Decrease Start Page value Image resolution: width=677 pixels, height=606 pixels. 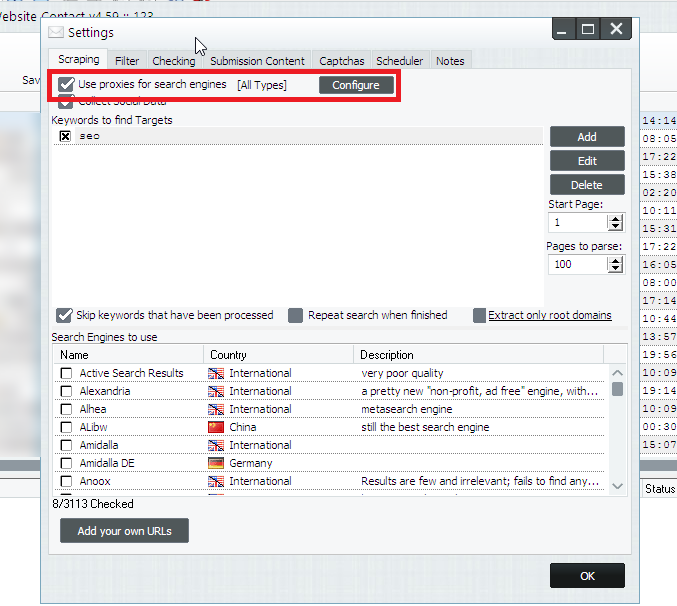pyautogui.click(x=615, y=227)
